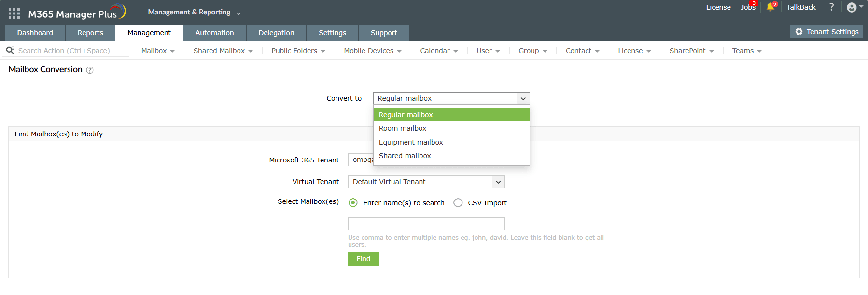Viewport: 868px width, 295px height.
Task: Open the user account avatar menu
Action: (852, 7)
